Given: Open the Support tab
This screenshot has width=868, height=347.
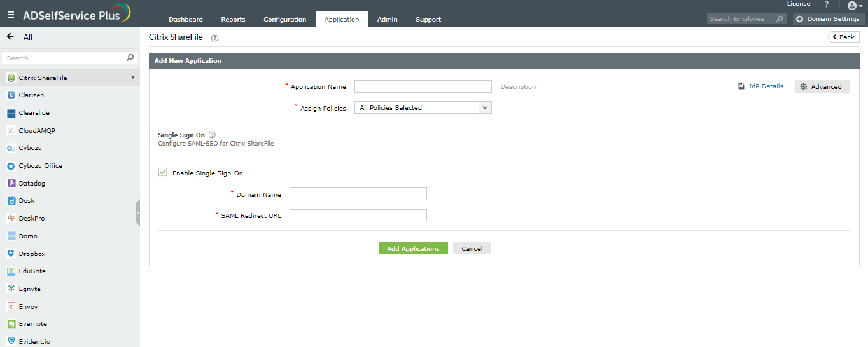Looking at the screenshot, I should pos(428,20).
